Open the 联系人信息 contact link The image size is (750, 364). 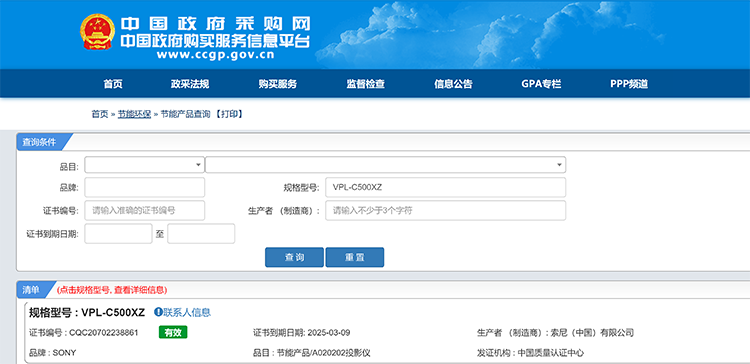point(187,313)
